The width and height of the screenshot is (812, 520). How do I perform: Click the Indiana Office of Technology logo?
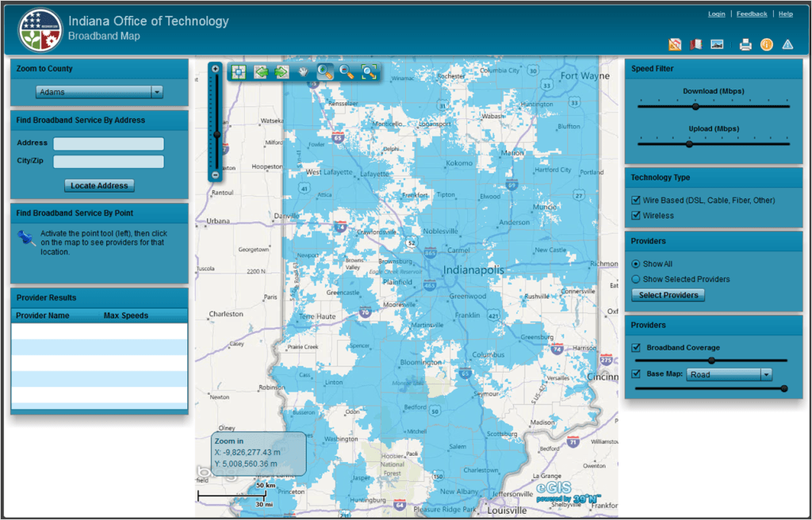(40, 29)
